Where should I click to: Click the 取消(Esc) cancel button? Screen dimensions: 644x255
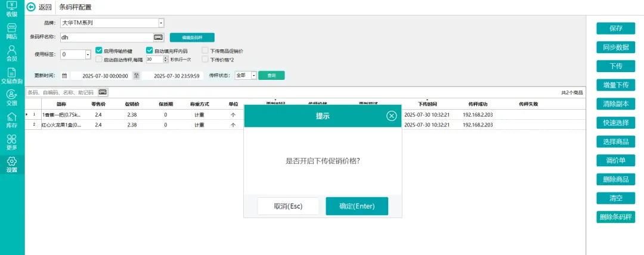(x=289, y=206)
